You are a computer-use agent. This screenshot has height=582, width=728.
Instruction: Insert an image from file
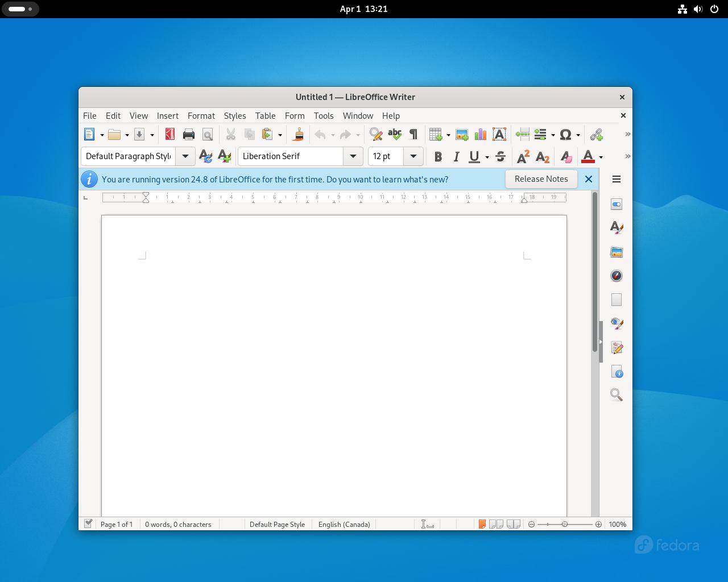coord(462,135)
